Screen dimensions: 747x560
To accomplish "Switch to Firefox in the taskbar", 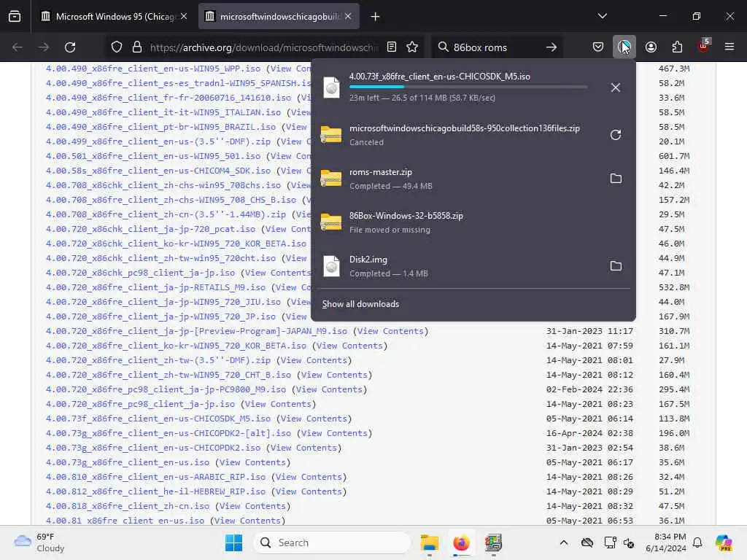I will tap(461, 542).
